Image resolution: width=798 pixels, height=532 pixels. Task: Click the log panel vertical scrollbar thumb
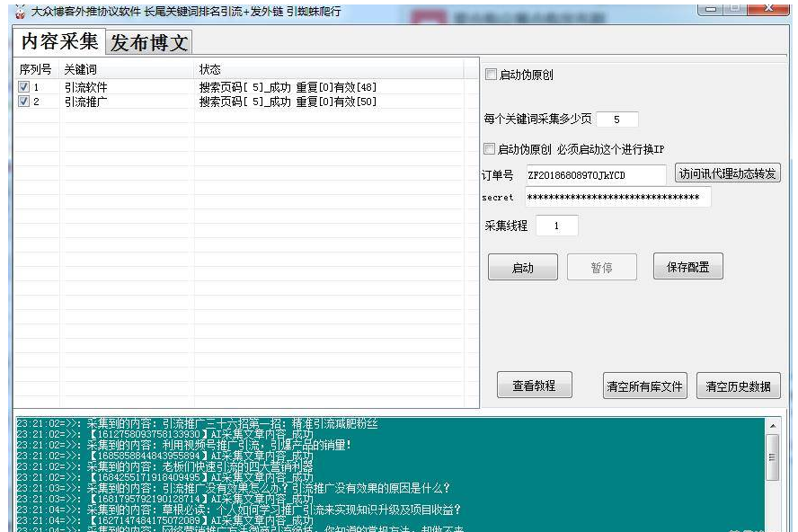tap(772, 455)
